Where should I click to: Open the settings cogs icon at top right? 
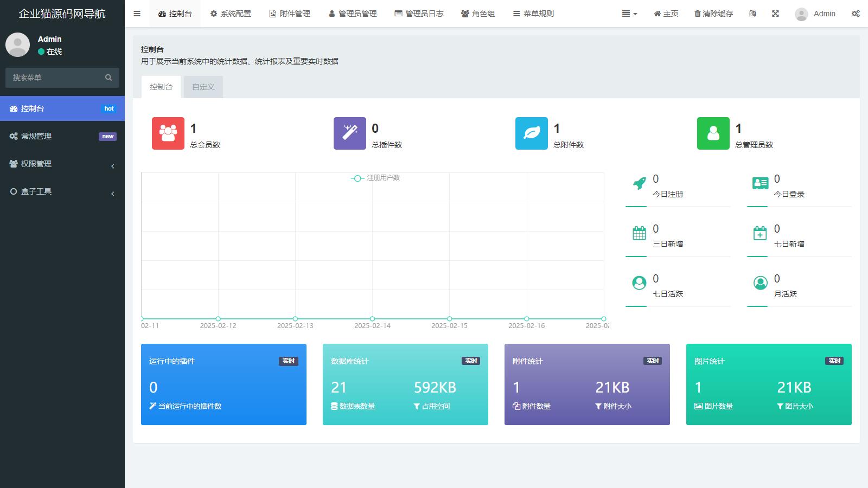(856, 14)
